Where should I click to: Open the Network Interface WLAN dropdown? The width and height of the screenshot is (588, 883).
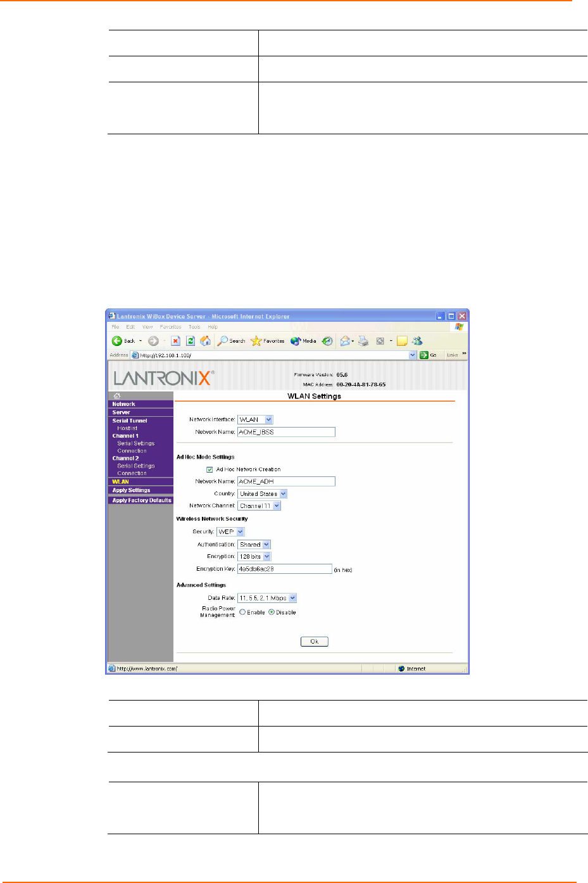255,419
